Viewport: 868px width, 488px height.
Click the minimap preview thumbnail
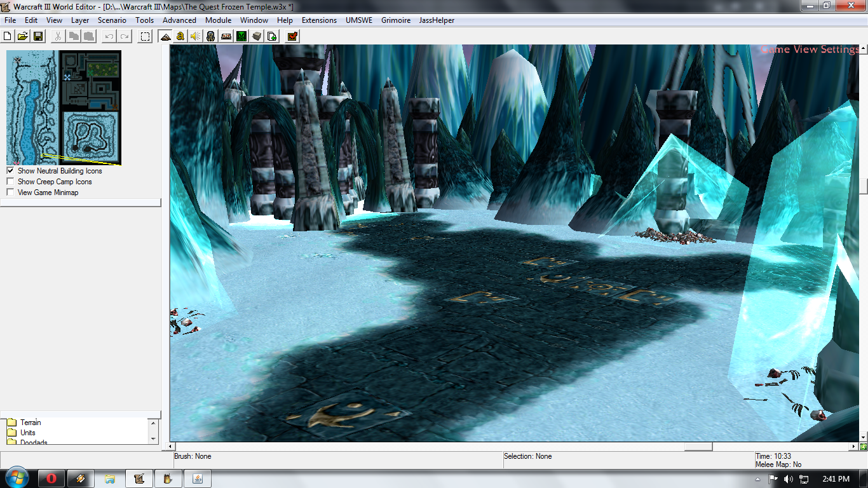click(x=64, y=108)
